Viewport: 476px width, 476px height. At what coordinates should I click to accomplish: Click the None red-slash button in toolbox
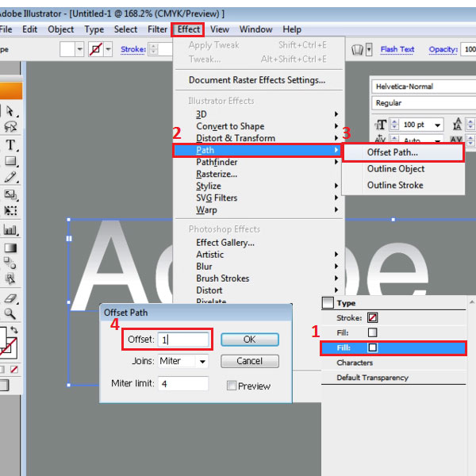pos(14,370)
